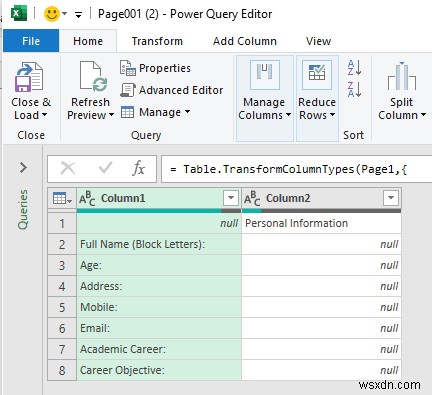Select row number 8 header

62,370
